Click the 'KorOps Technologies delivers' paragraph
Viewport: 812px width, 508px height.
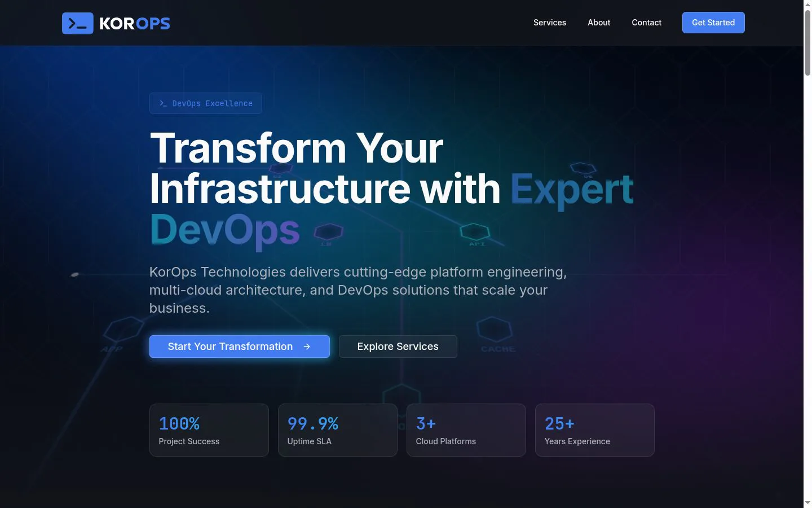(x=358, y=290)
